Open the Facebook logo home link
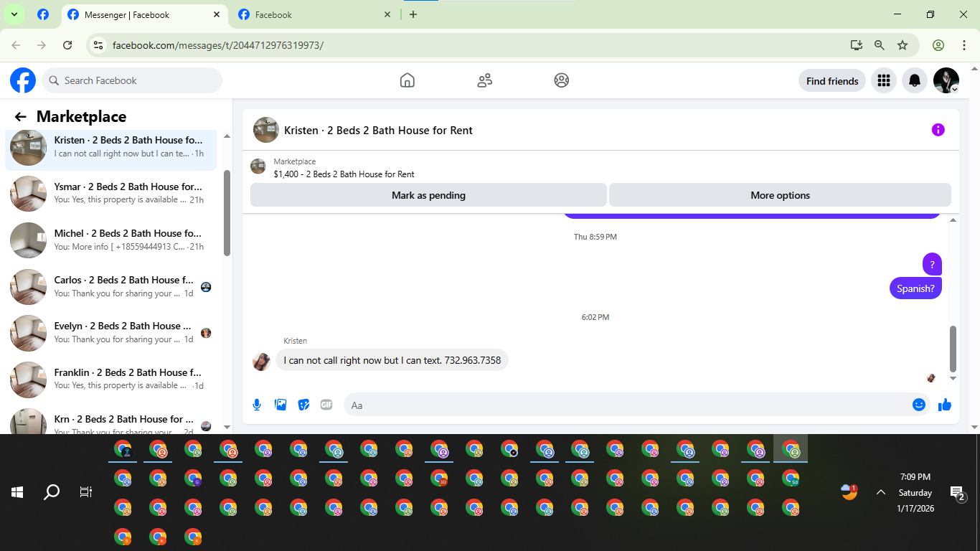The image size is (980, 551). coord(23,80)
